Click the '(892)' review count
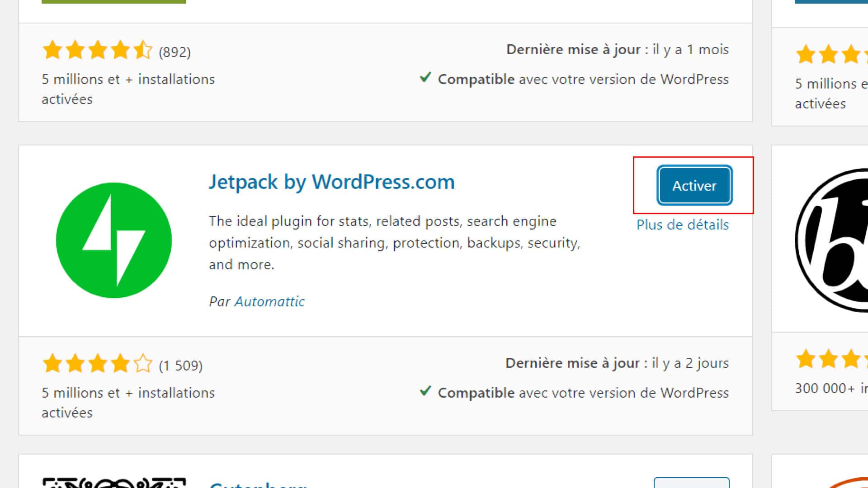 coord(175,52)
